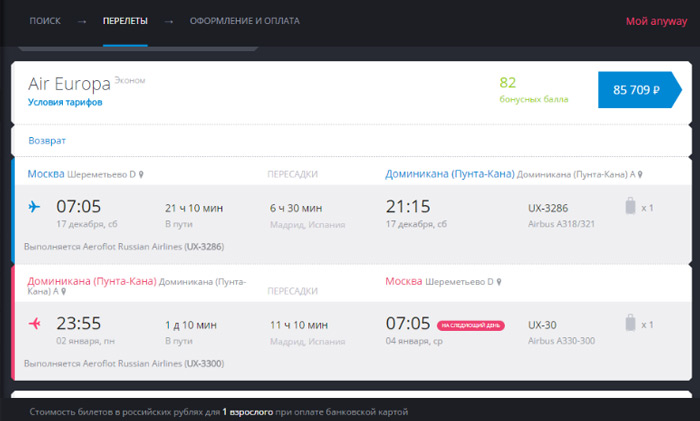Click map pin next to pink Доминикана departure airport
The height and width of the screenshot is (421, 700).
coord(64,292)
